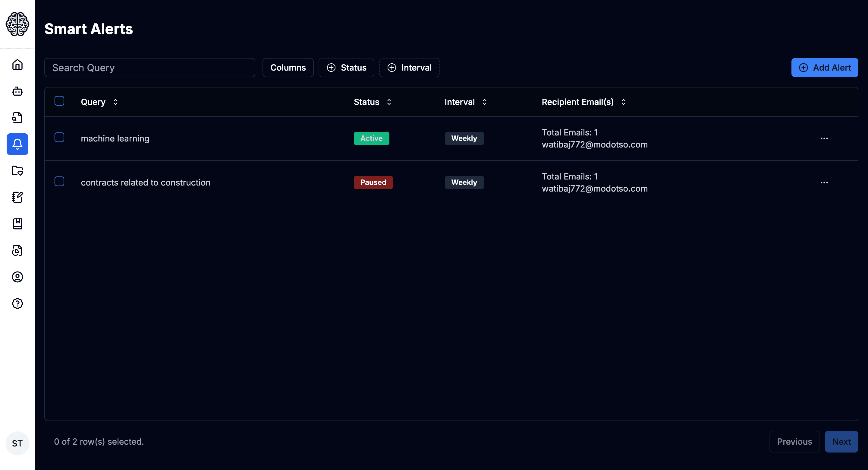Click the bookmarks icon in sidebar
868x470 pixels.
pyautogui.click(x=17, y=224)
